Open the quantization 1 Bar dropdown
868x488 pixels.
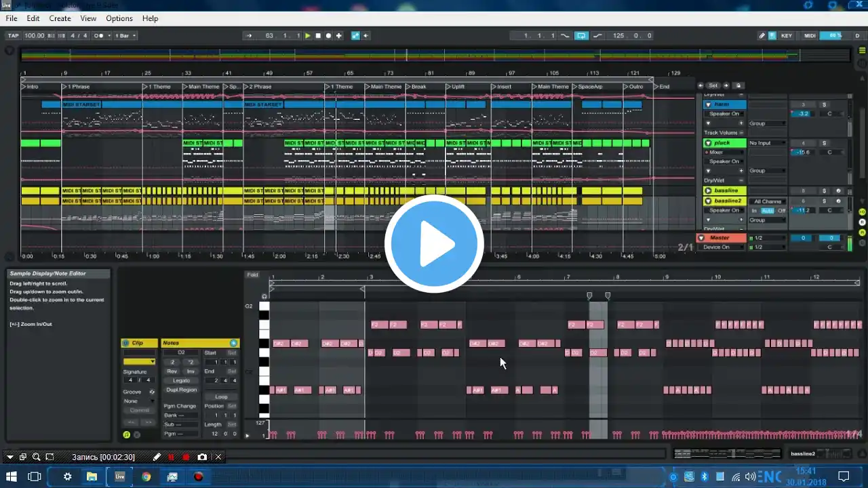pos(125,36)
